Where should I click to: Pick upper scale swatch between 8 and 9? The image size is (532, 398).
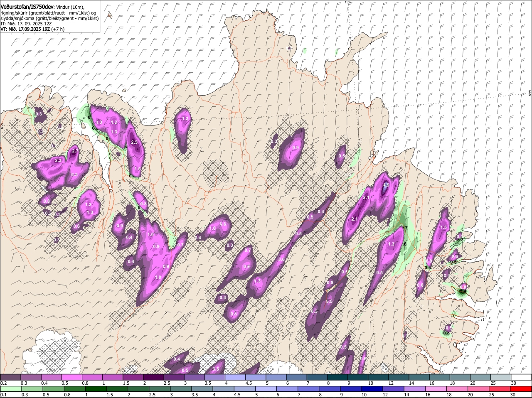(337, 377)
